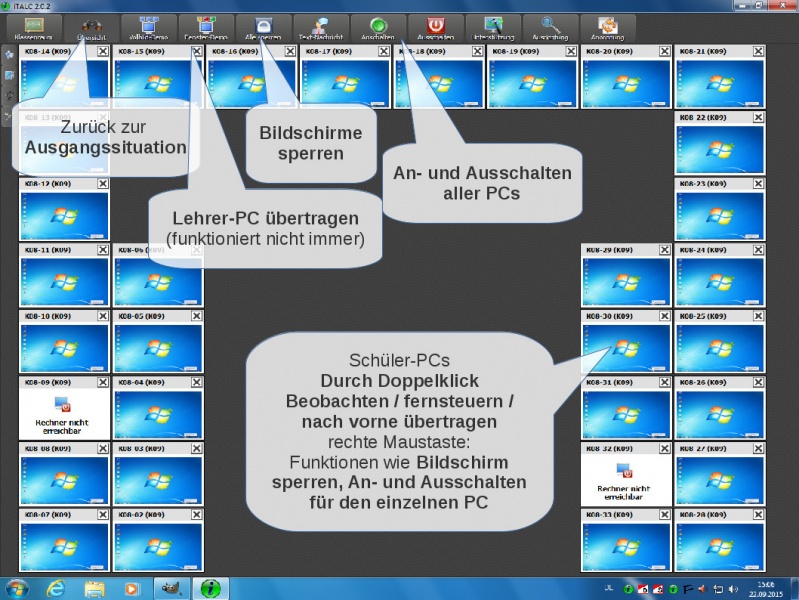The width and height of the screenshot is (799, 600).
Task: Close the K08-09 unreachable client tile
Action: coord(103,382)
